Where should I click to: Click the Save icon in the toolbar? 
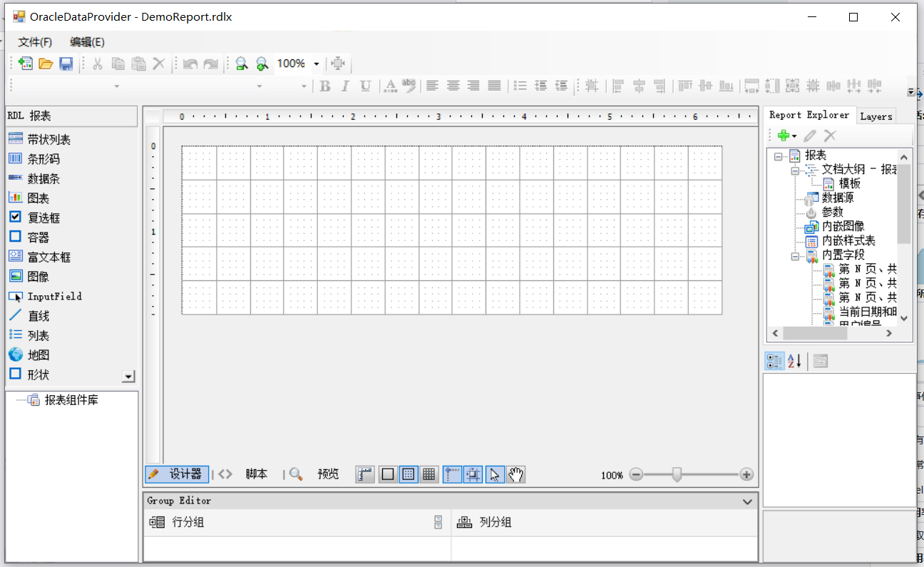point(66,63)
